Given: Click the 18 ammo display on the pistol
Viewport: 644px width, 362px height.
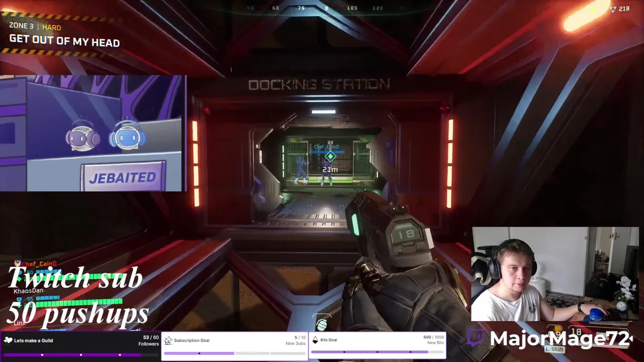Looking at the screenshot, I should coord(406,234).
